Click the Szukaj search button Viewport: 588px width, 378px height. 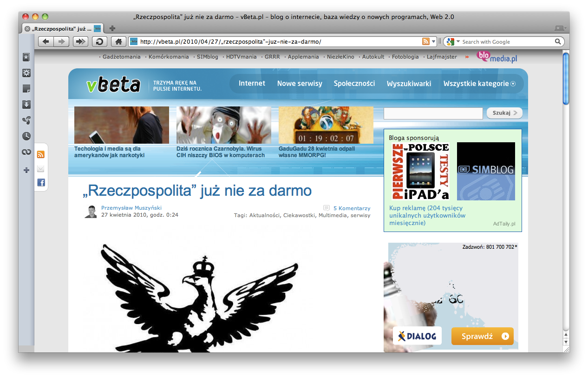(504, 113)
